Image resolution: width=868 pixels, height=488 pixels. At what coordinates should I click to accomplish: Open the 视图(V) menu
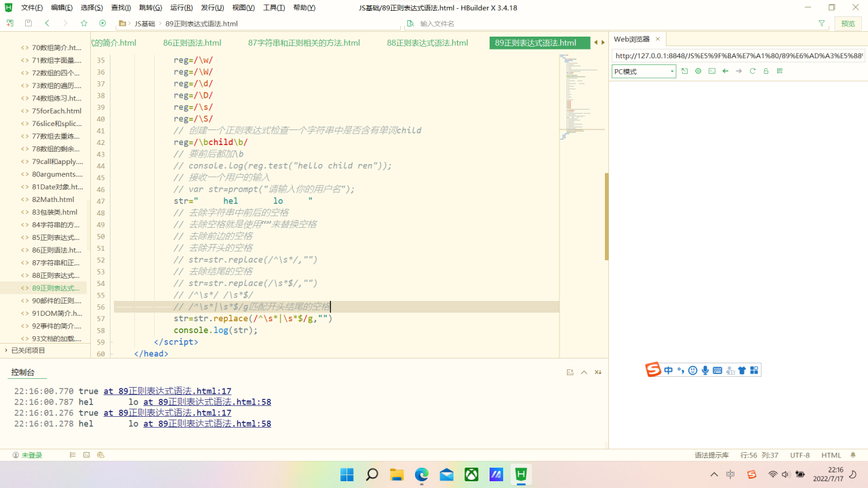[x=243, y=7]
